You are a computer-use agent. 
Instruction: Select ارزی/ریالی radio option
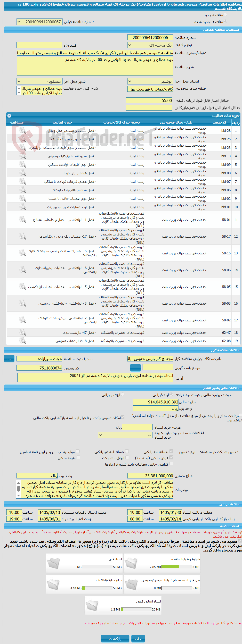tap(171, 395)
